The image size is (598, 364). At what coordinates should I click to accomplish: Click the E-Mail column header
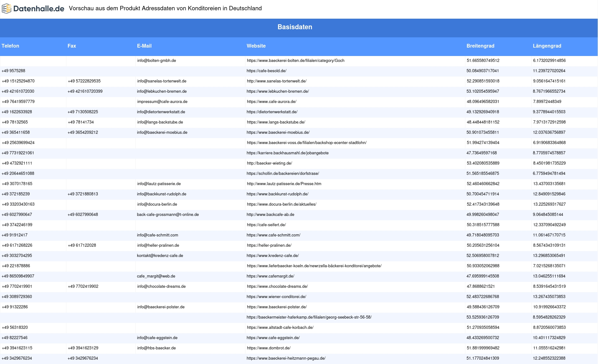(144, 46)
